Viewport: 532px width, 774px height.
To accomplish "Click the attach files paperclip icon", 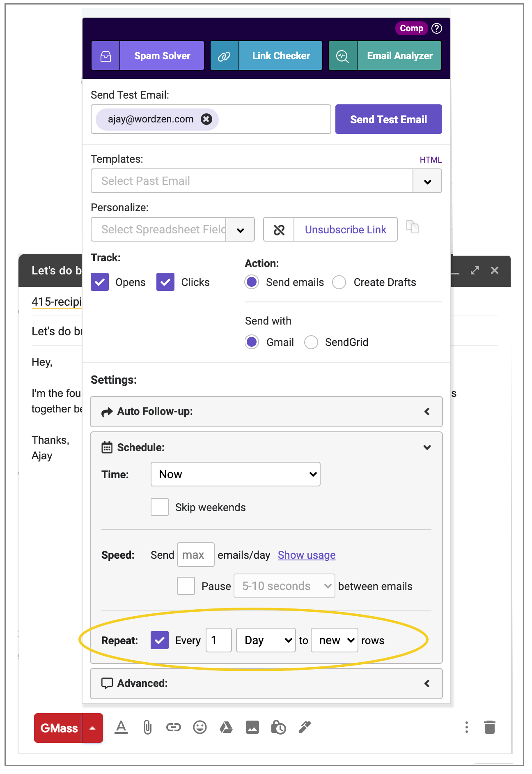I will [x=147, y=728].
